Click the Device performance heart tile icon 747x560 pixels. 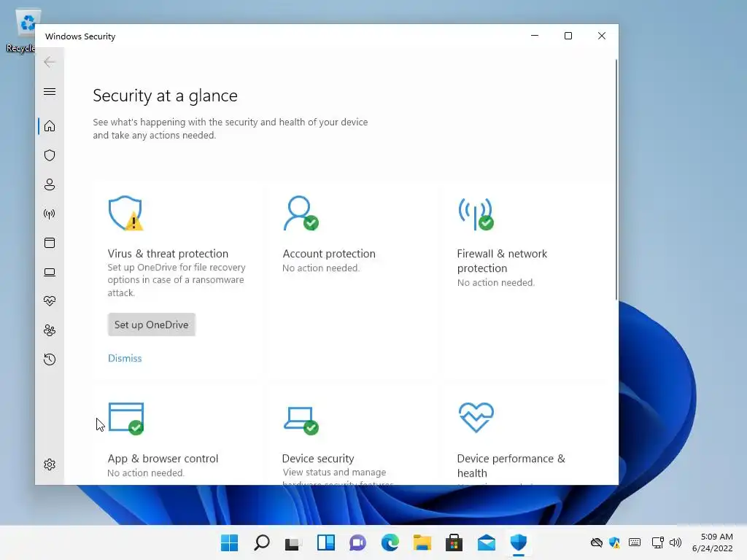click(x=476, y=418)
